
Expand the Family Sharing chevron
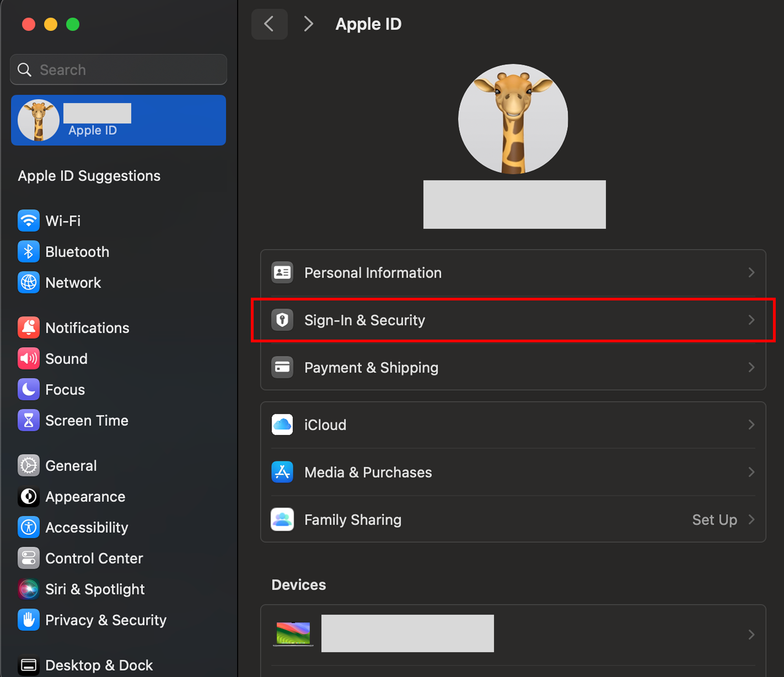[751, 520]
